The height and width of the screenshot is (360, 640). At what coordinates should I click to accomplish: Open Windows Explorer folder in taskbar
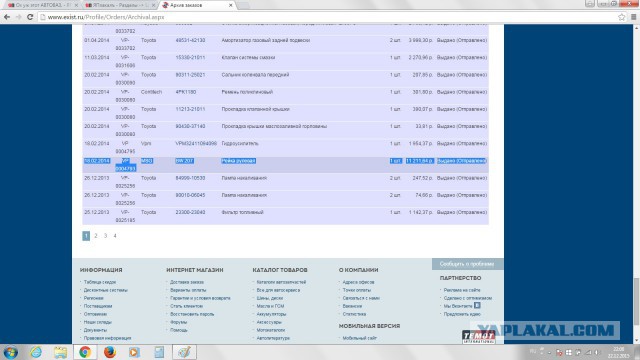pos(60,352)
